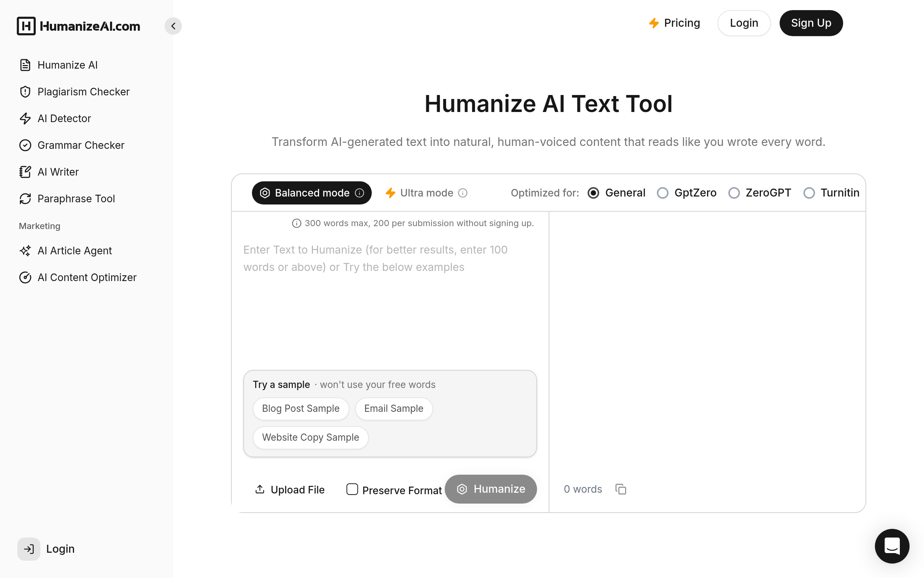Click the '0 words' counter

(583, 489)
